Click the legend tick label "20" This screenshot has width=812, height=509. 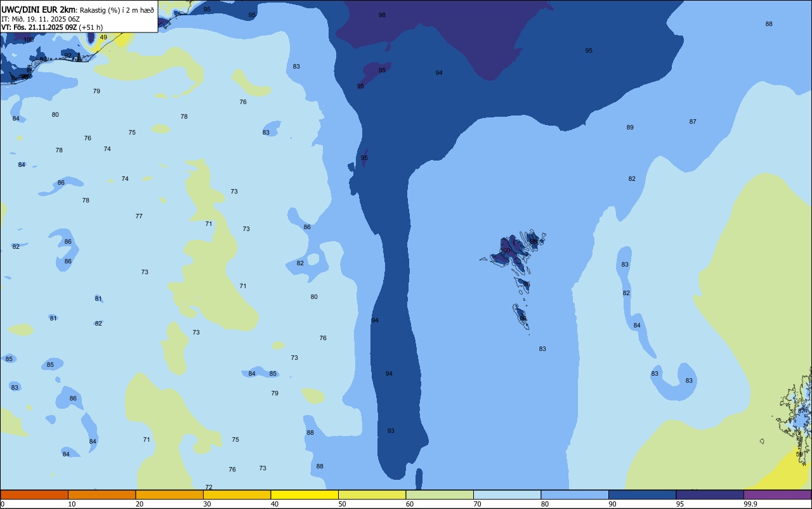click(x=140, y=504)
